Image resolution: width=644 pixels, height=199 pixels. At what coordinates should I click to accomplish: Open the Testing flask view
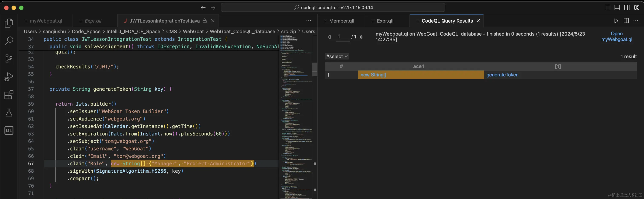tap(9, 113)
